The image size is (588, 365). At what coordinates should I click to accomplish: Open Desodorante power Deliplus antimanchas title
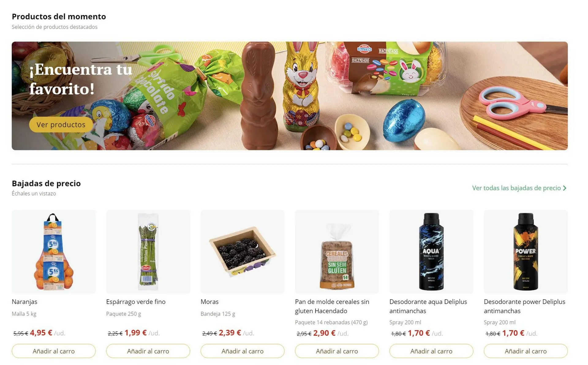click(x=524, y=306)
